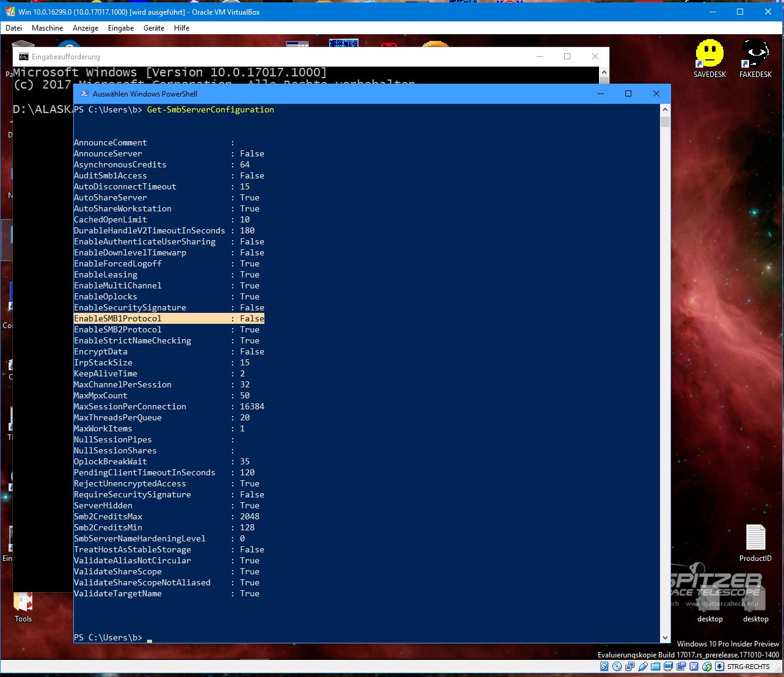This screenshot has height=677, width=784.
Task: Click the network adapter status icon
Action: coord(630,666)
